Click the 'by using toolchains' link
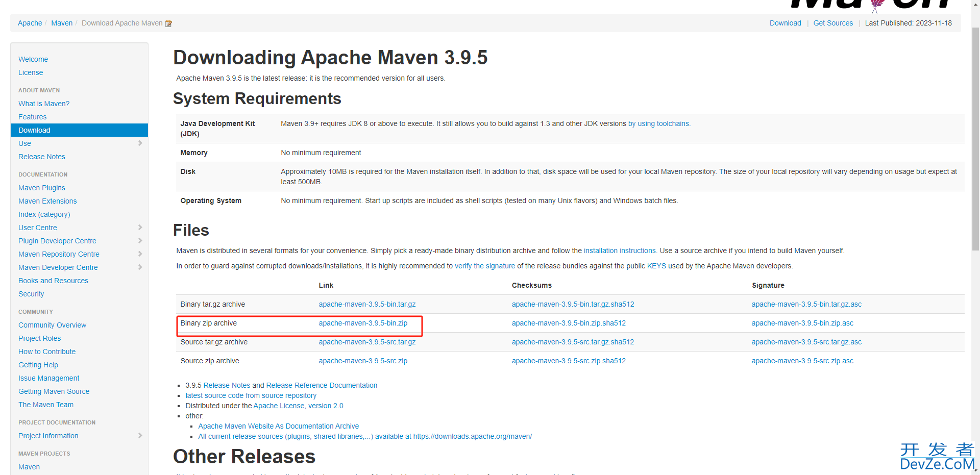Image resolution: width=980 pixels, height=475 pixels. coord(659,123)
